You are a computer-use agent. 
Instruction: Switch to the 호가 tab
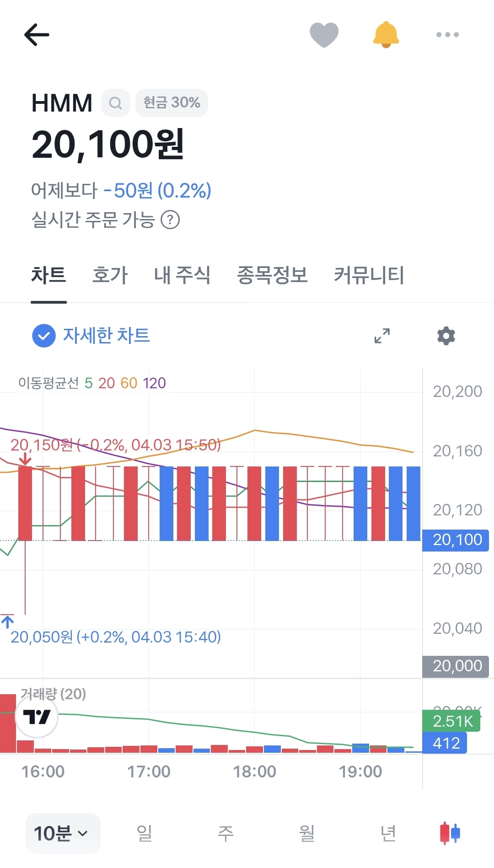(x=110, y=275)
